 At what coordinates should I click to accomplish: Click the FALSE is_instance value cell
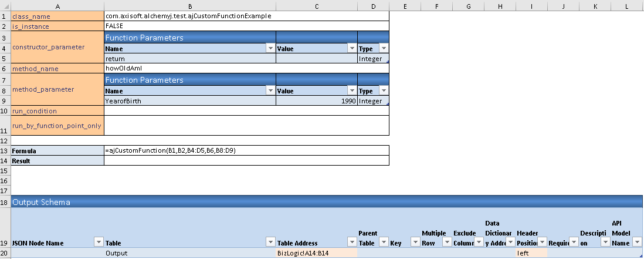click(246, 26)
